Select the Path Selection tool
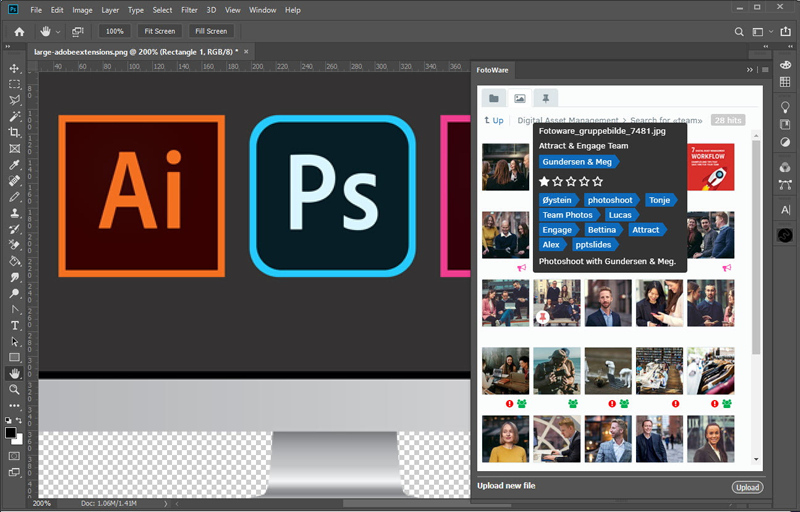This screenshot has width=800, height=512. coord(14,342)
